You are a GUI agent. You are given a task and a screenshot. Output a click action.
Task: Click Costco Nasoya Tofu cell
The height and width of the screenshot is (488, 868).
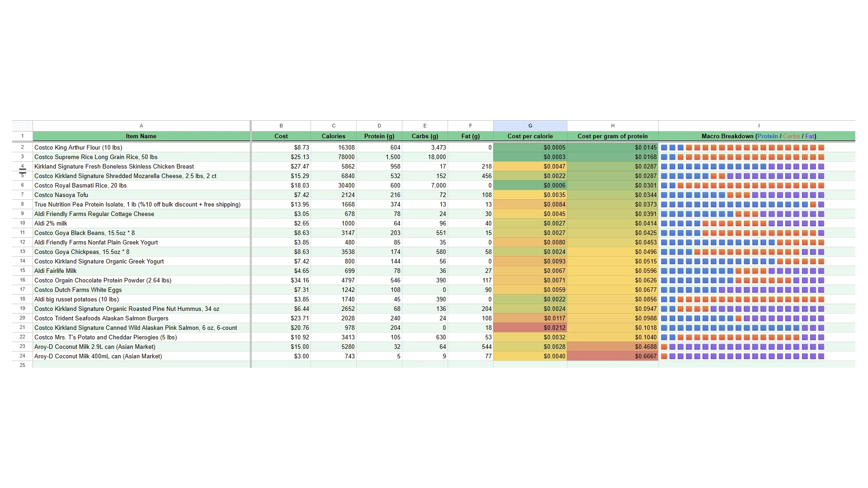[x=141, y=195]
